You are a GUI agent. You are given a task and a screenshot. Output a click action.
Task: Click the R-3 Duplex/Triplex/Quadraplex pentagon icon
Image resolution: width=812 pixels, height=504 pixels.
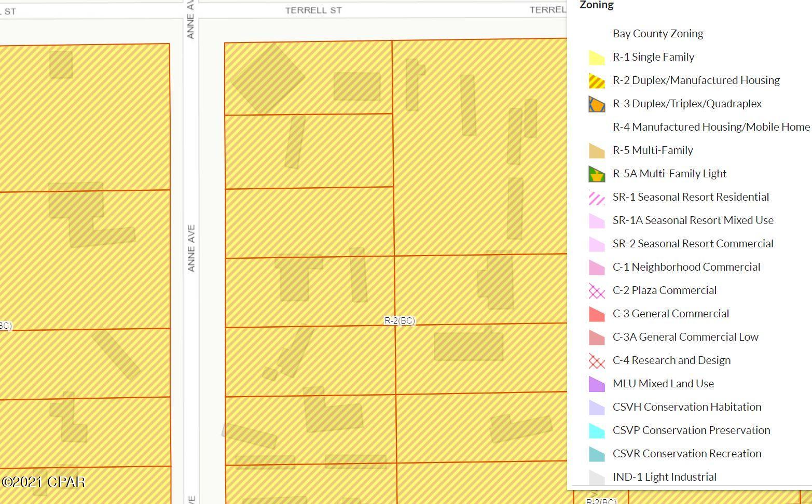tap(597, 104)
